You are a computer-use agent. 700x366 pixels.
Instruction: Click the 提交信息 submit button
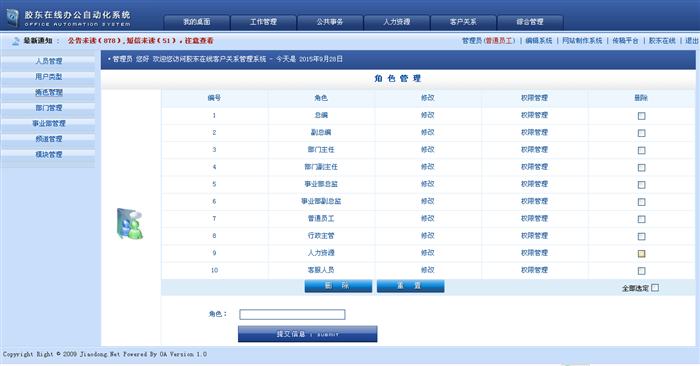308,334
